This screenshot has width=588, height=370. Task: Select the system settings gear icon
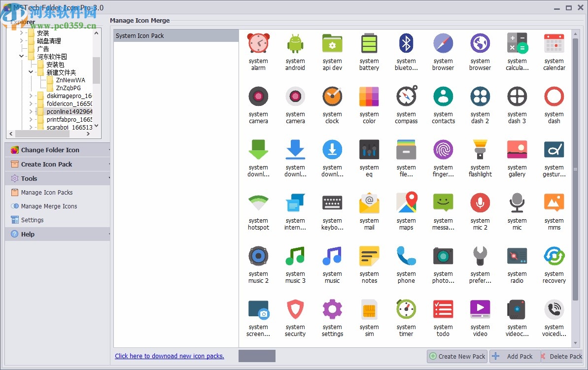[x=332, y=309]
